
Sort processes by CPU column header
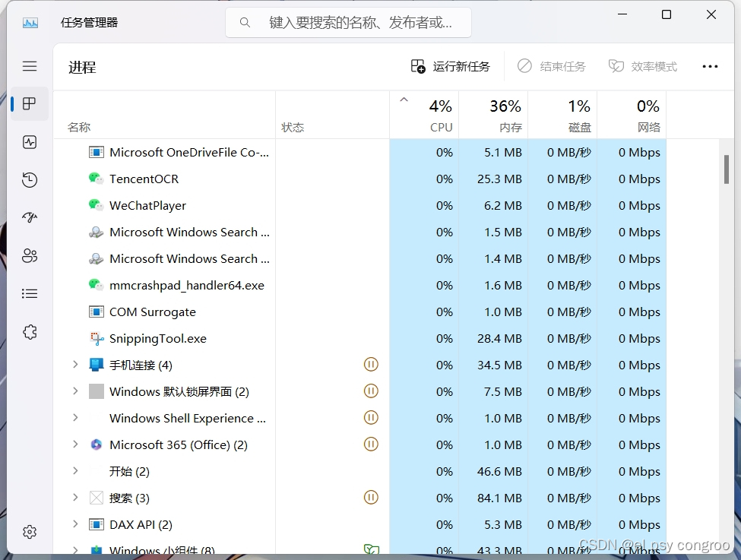[424, 115]
